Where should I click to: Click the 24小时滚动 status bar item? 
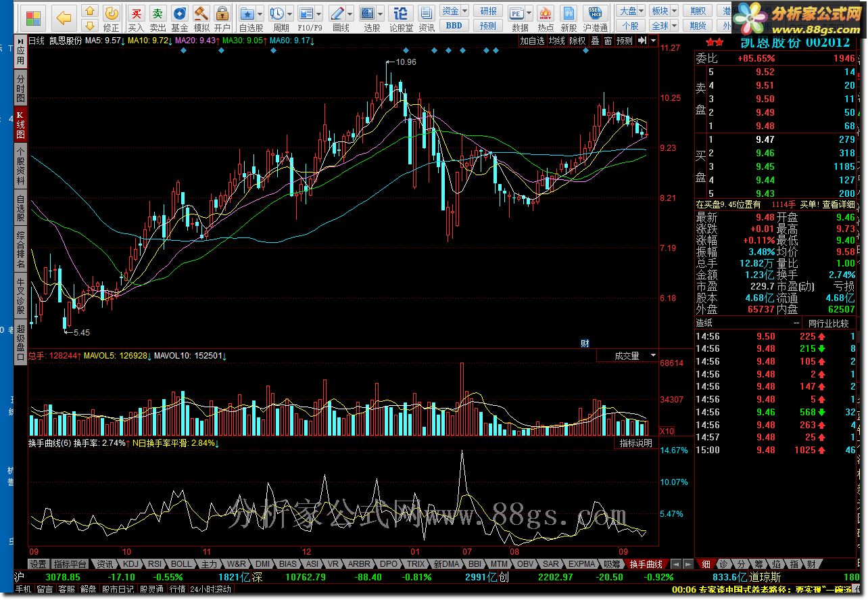(x=210, y=589)
